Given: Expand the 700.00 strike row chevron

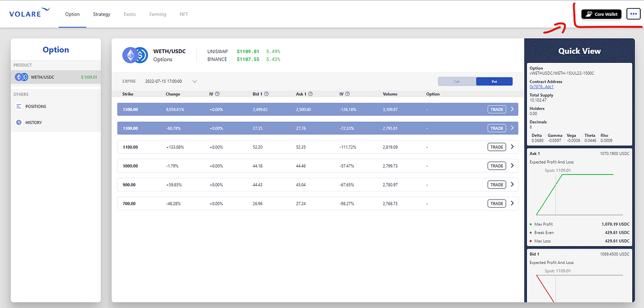Looking at the screenshot, I should click(512, 203).
